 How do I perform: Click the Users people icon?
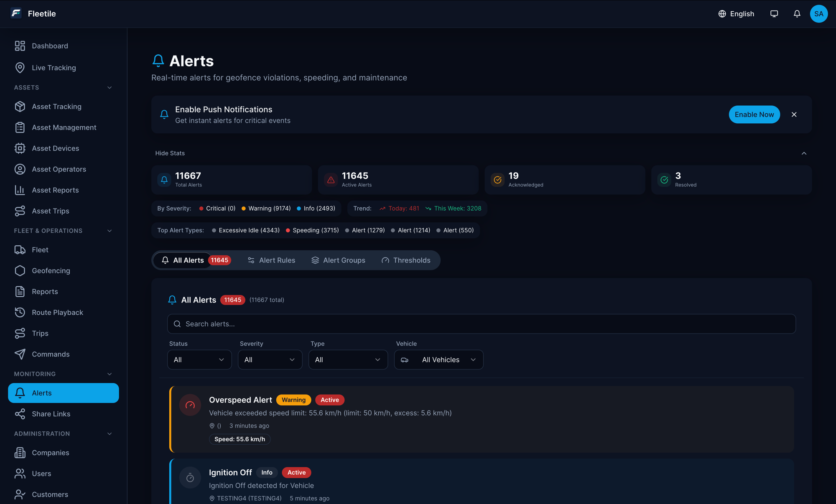click(20, 473)
